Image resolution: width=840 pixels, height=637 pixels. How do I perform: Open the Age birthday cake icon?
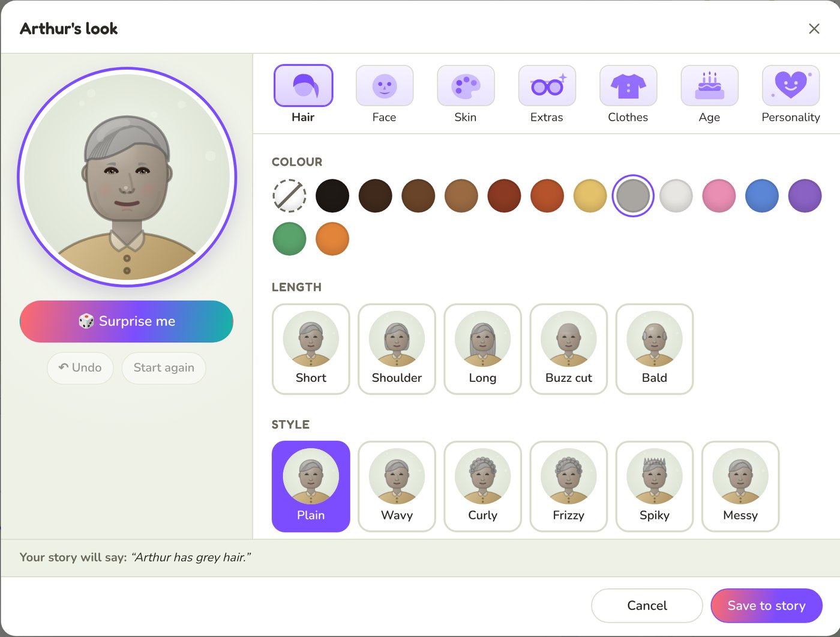pos(709,86)
